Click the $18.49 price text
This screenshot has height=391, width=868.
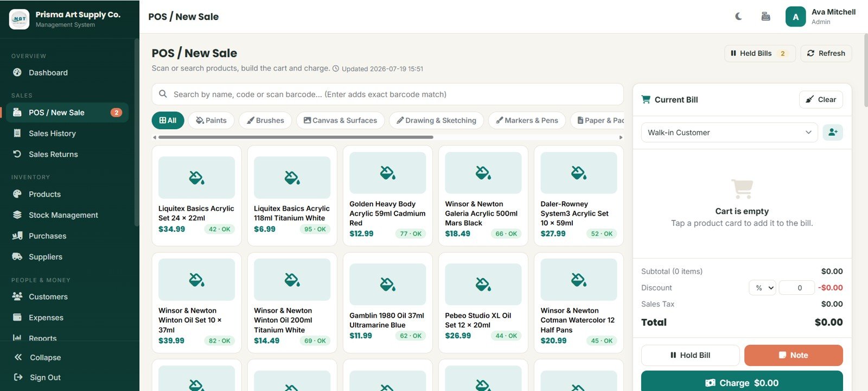(x=457, y=234)
